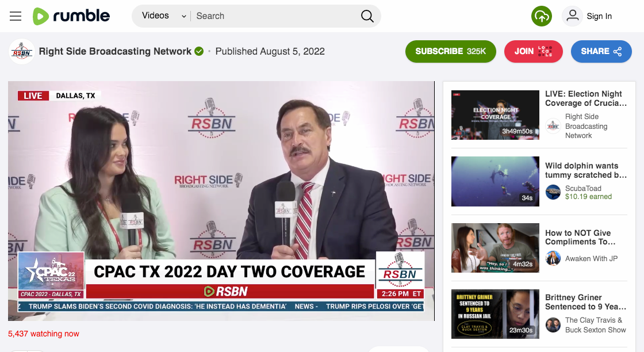
Task: Open Election Night Coverage video thumbnail
Action: [x=495, y=115]
